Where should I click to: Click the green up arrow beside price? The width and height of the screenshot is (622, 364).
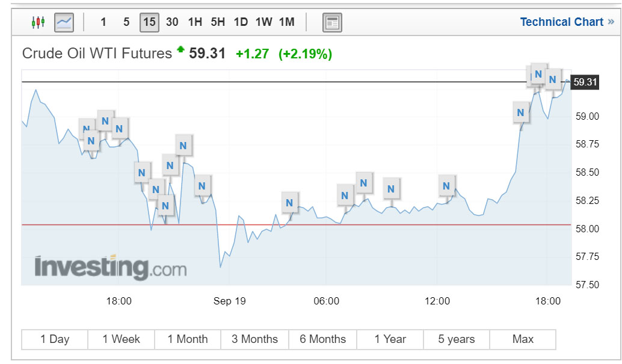click(180, 51)
